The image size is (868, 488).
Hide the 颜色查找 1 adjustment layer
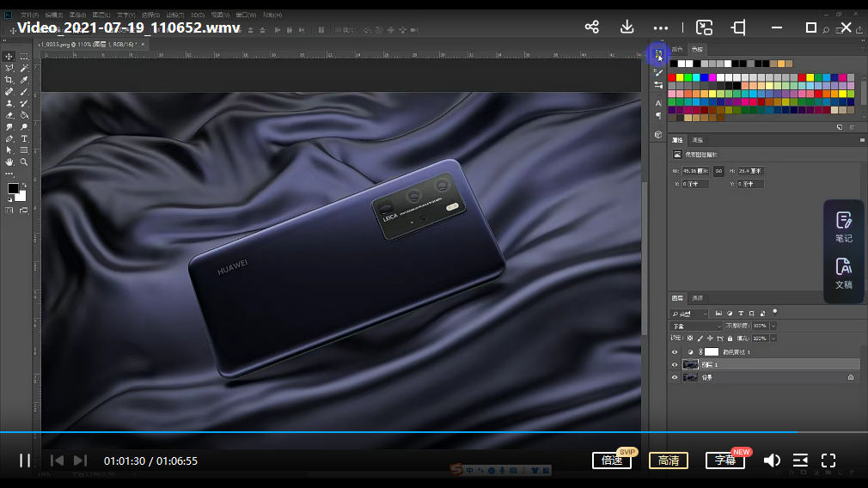tap(675, 352)
